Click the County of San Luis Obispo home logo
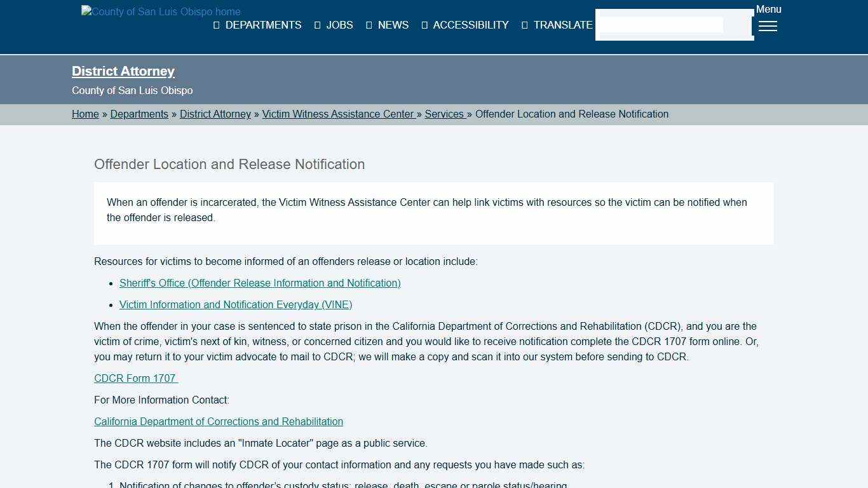Viewport: 868px width, 488px height. pyautogui.click(x=161, y=11)
